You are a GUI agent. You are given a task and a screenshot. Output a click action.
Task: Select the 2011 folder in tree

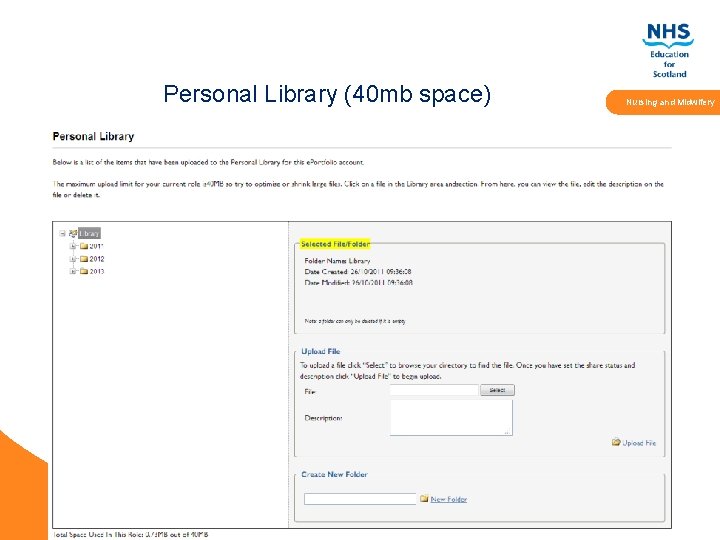click(x=96, y=246)
